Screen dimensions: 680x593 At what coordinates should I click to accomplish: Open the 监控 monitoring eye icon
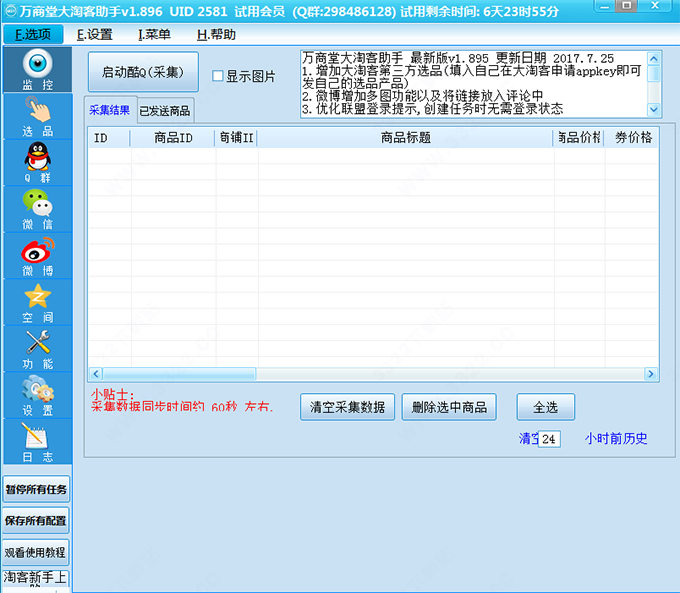[x=37, y=69]
